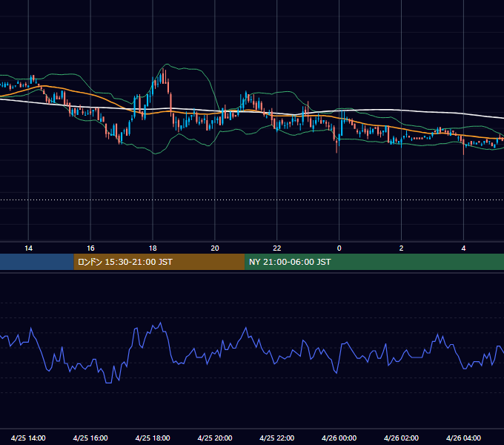Click the 4/26 00:00 time label
Image resolution: width=504 pixels, height=445 pixels.
(x=339, y=438)
